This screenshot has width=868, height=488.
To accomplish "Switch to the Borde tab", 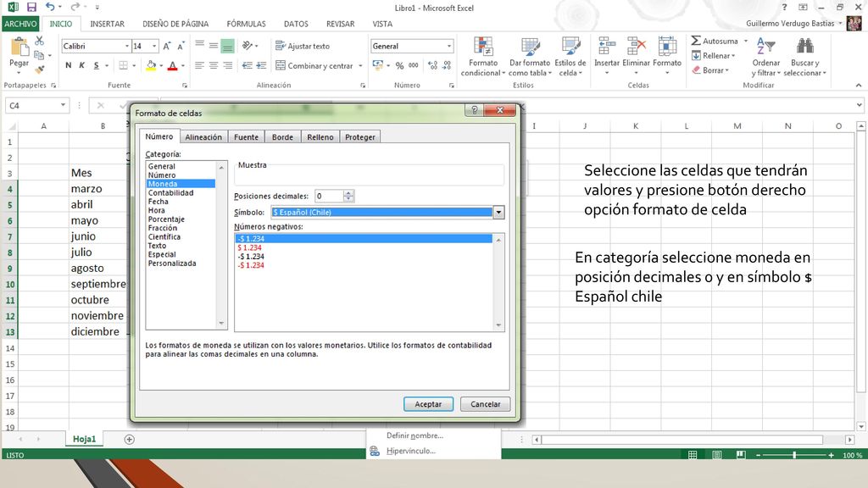I will click(x=282, y=137).
